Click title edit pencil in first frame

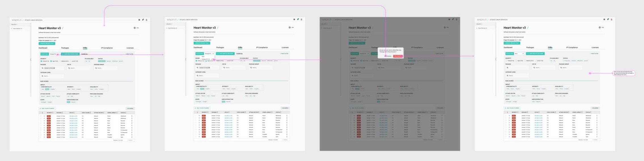(x=63, y=28)
